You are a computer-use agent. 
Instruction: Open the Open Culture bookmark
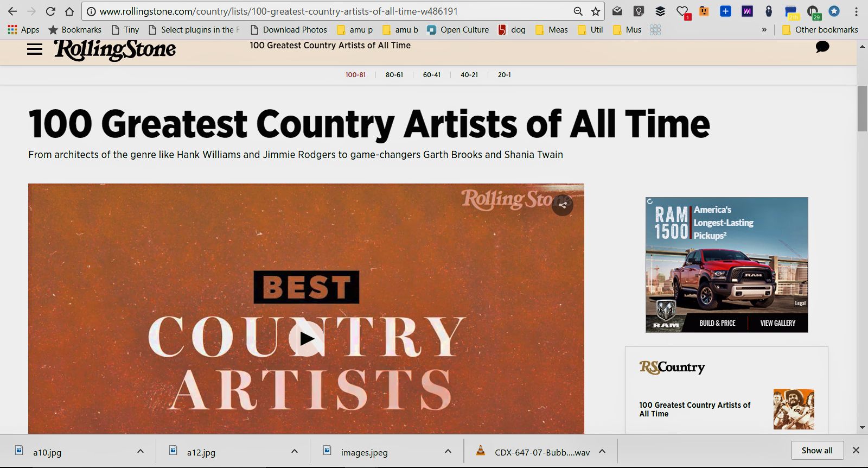pos(458,30)
